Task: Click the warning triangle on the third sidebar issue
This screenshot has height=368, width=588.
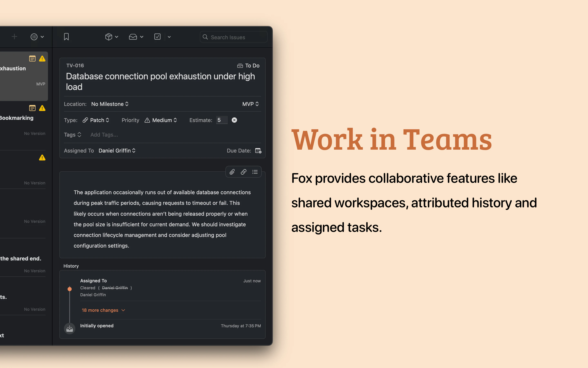Action: 42,158
